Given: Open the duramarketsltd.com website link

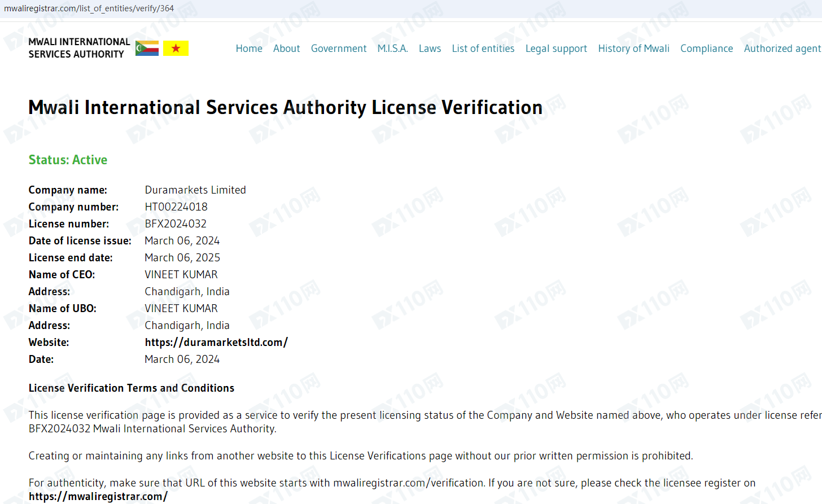Looking at the screenshot, I should tap(216, 343).
